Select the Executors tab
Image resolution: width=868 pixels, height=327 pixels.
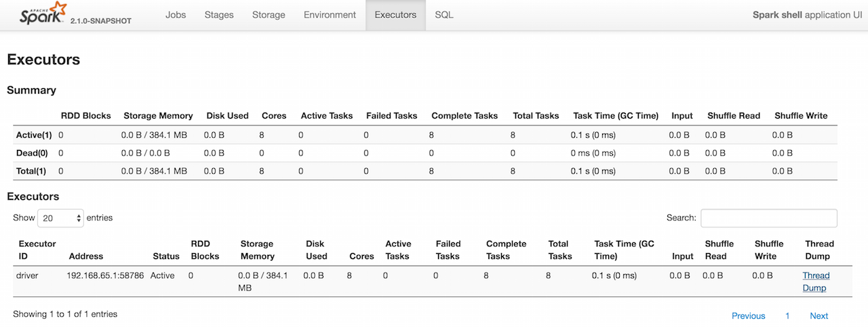(x=395, y=15)
